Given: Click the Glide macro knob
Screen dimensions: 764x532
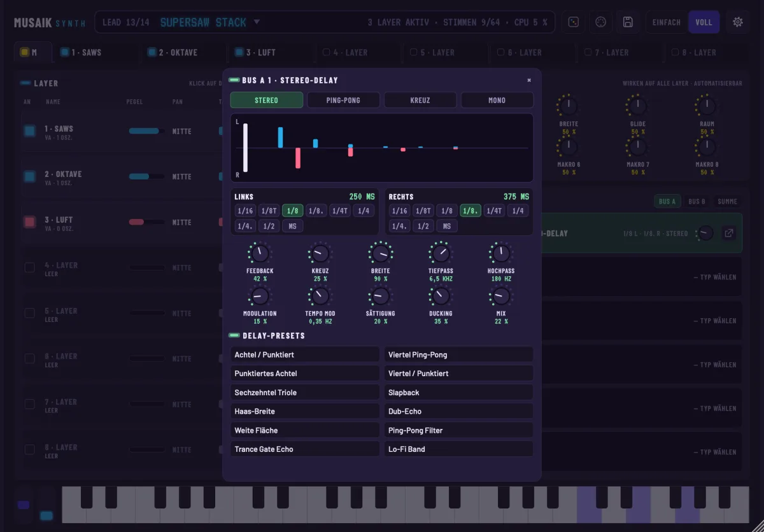Looking at the screenshot, I should coord(637,106).
